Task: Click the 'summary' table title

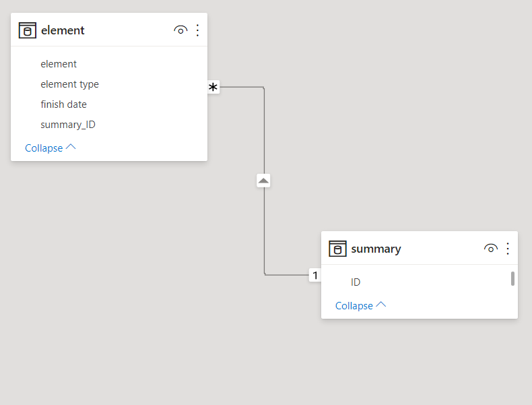Action: 376,249
